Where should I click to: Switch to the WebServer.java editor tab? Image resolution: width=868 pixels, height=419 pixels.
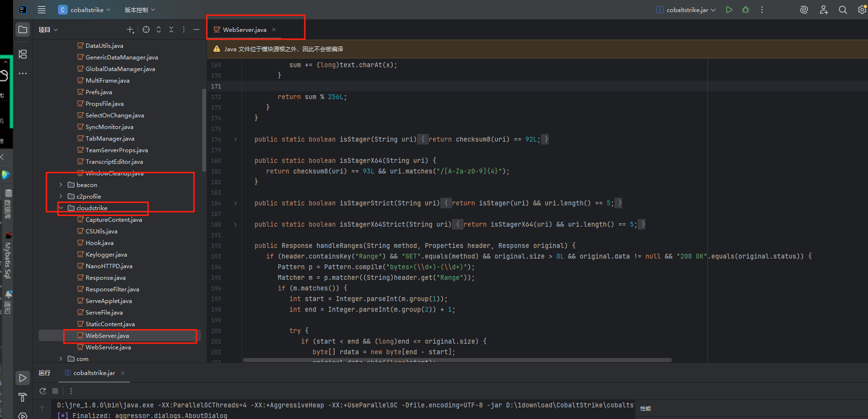click(244, 29)
